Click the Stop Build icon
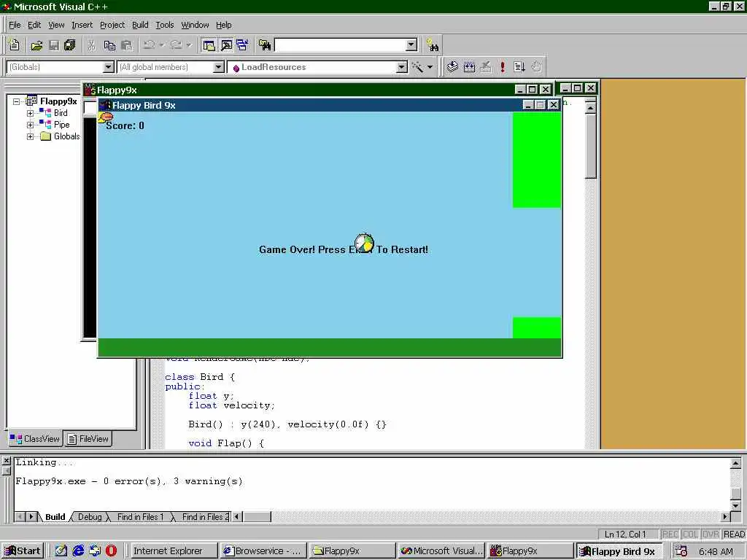This screenshot has height=560, width=747. pyautogui.click(x=486, y=67)
